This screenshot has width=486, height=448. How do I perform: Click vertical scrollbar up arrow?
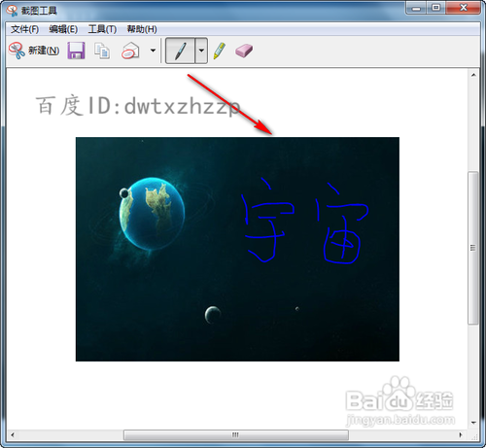473,75
